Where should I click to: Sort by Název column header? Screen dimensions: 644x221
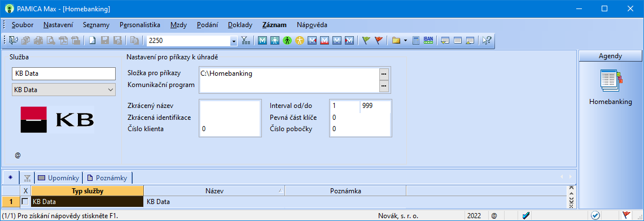(214, 190)
